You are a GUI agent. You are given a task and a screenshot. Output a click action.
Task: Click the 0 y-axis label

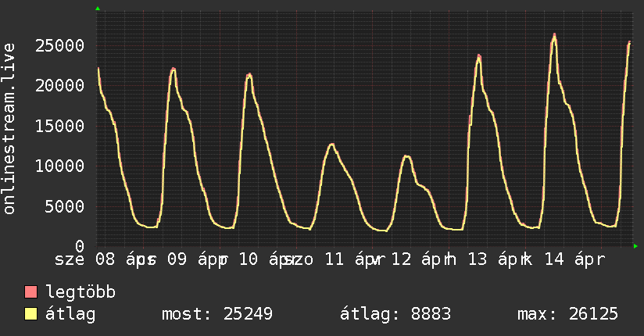pyautogui.click(x=80, y=246)
